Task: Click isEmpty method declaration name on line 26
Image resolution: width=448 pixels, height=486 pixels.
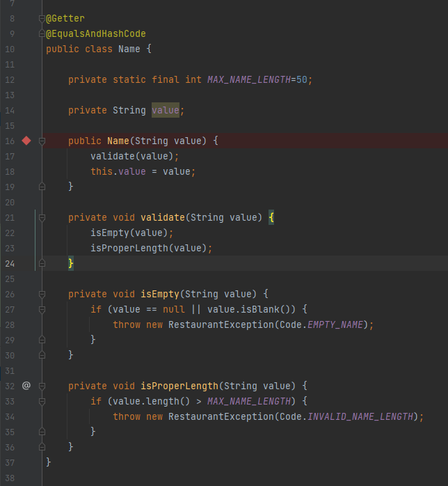Action: click(160, 294)
